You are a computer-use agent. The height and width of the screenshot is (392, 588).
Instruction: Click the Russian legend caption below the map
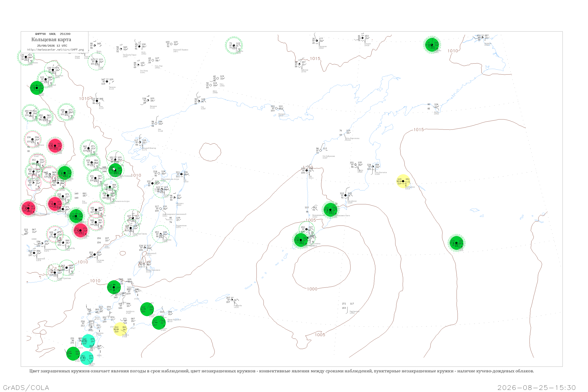pos(282,371)
